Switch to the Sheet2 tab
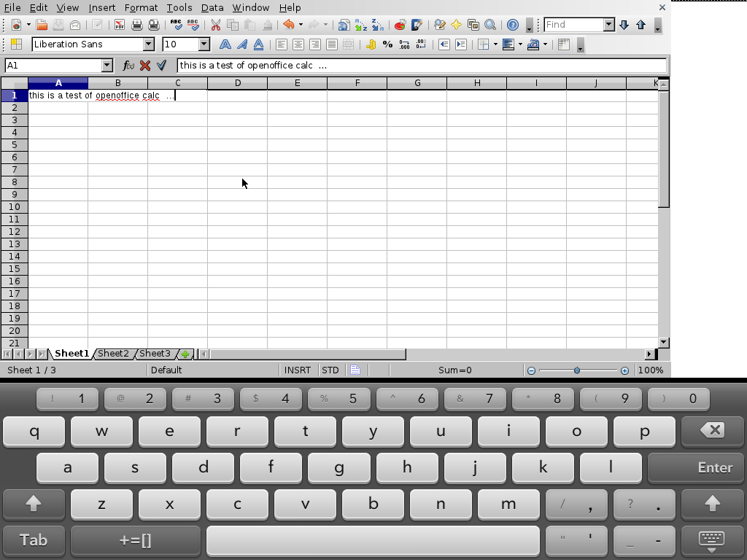 (113, 354)
